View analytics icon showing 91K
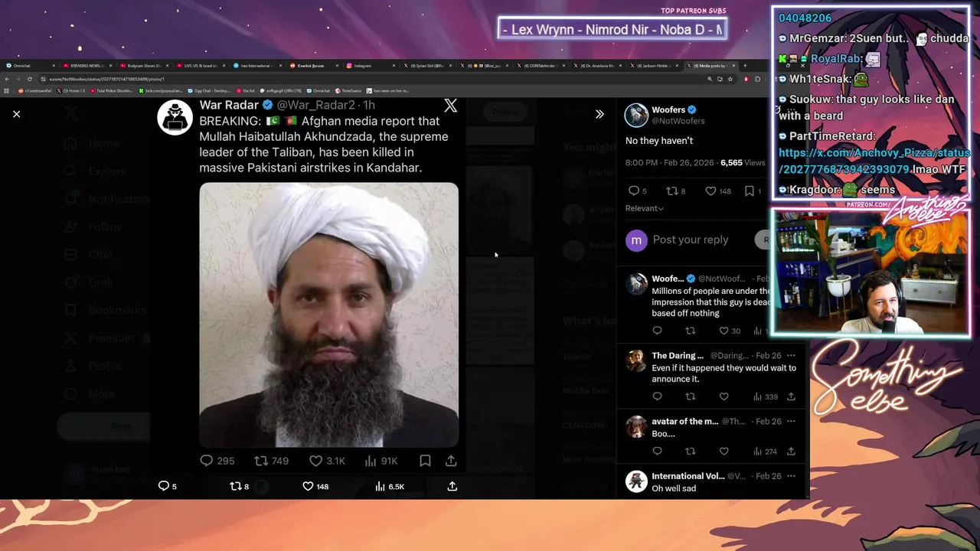This screenshot has width=980, height=551. (371, 461)
